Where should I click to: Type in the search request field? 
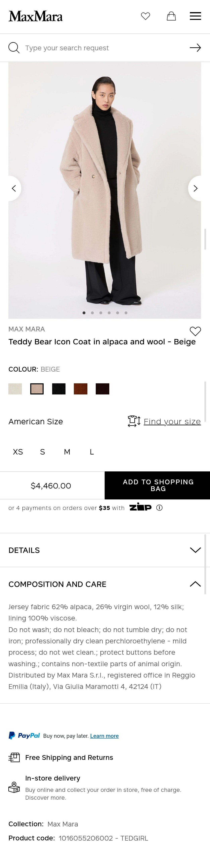click(101, 48)
